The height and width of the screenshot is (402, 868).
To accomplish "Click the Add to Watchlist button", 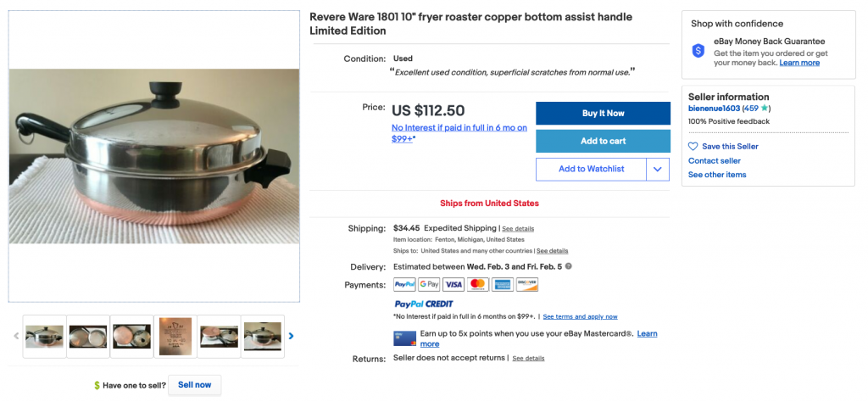I will coord(591,170).
